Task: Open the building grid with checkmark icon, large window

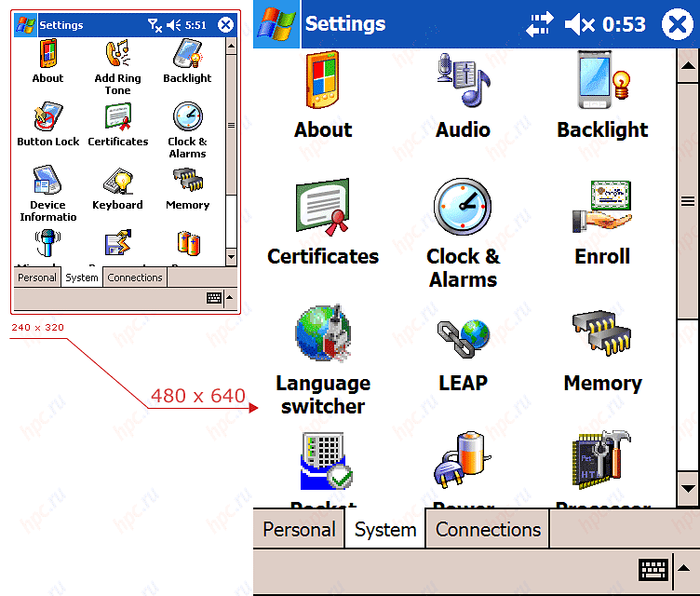Action: pyautogui.click(x=326, y=461)
